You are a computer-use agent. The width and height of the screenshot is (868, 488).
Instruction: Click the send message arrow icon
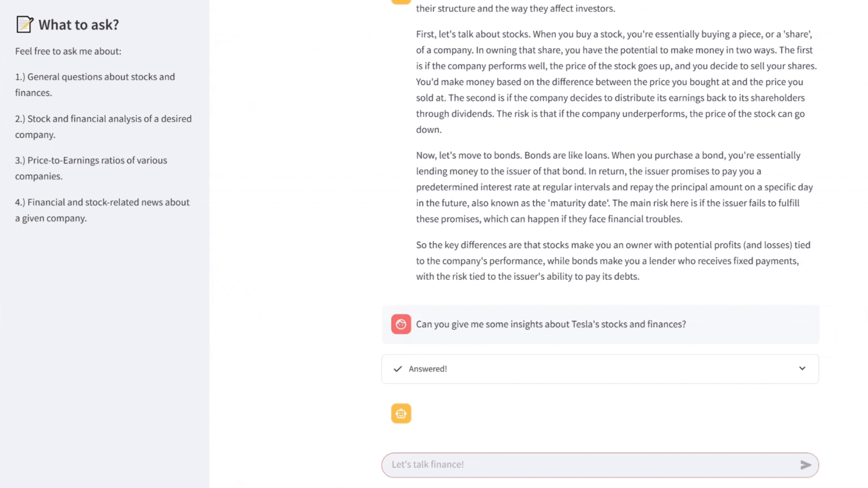coord(805,465)
